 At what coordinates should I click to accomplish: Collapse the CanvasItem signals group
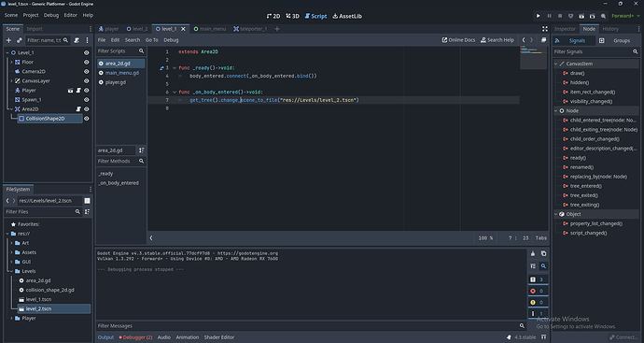(556, 64)
